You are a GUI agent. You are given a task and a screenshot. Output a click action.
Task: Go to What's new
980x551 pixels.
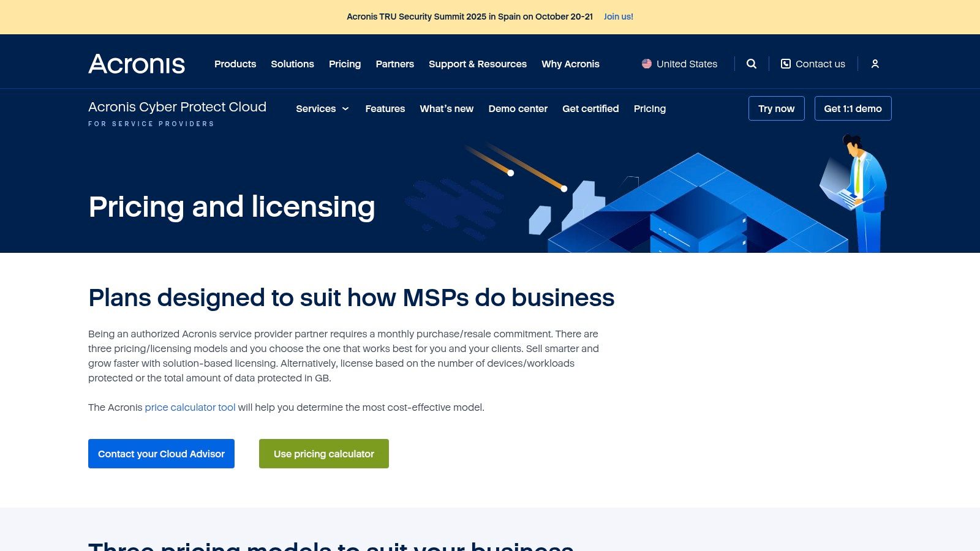(447, 108)
